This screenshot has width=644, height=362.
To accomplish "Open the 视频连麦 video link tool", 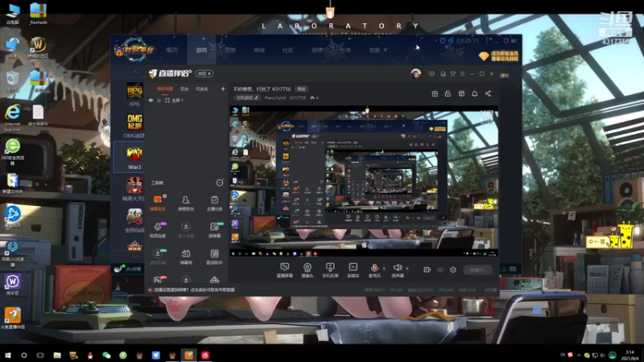I will (157, 230).
